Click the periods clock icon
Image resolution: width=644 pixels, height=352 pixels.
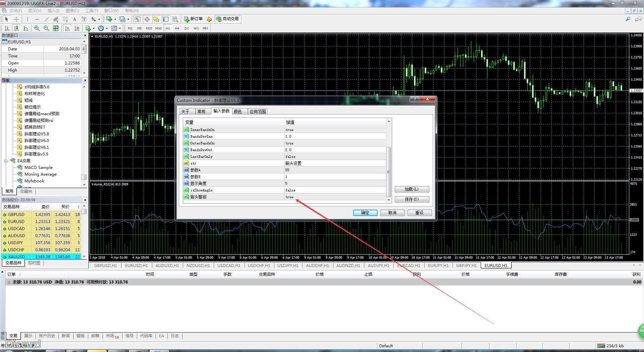click(101, 28)
